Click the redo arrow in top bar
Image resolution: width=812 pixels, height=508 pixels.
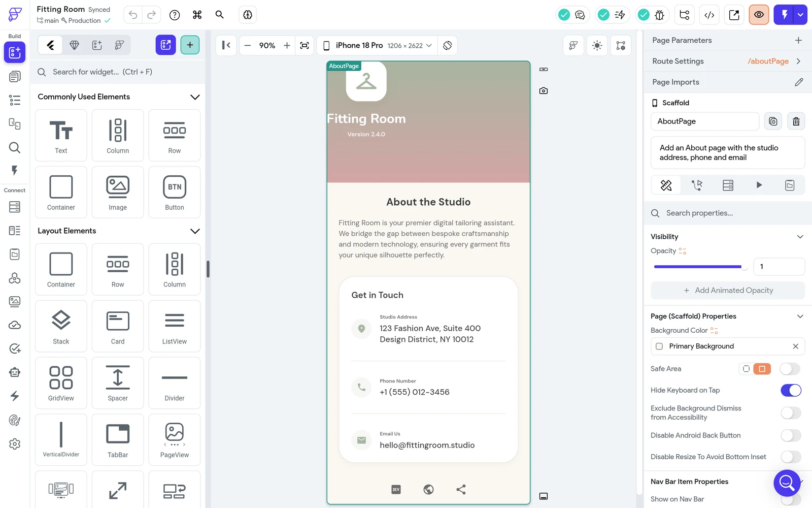click(x=151, y=15)
